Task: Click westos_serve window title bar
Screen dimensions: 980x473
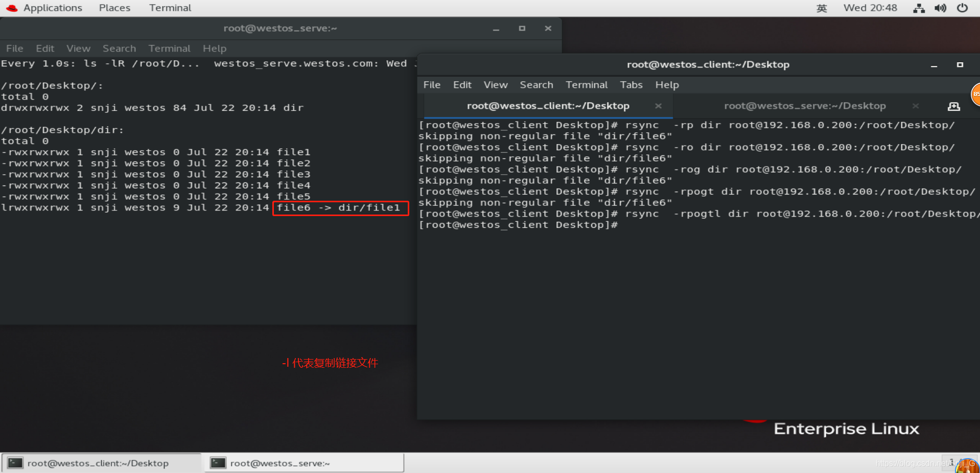Action: (x=280, y=29)
